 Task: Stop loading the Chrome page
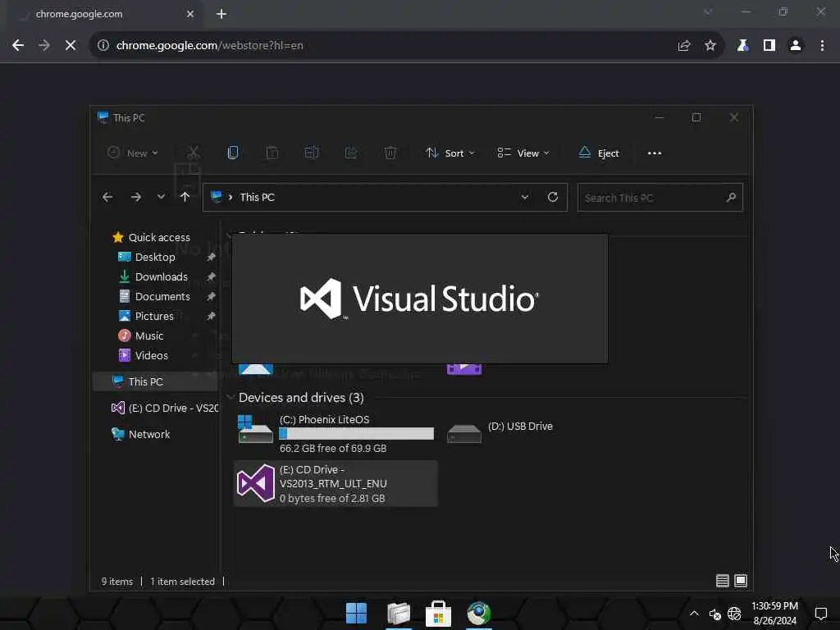(71, 46)
